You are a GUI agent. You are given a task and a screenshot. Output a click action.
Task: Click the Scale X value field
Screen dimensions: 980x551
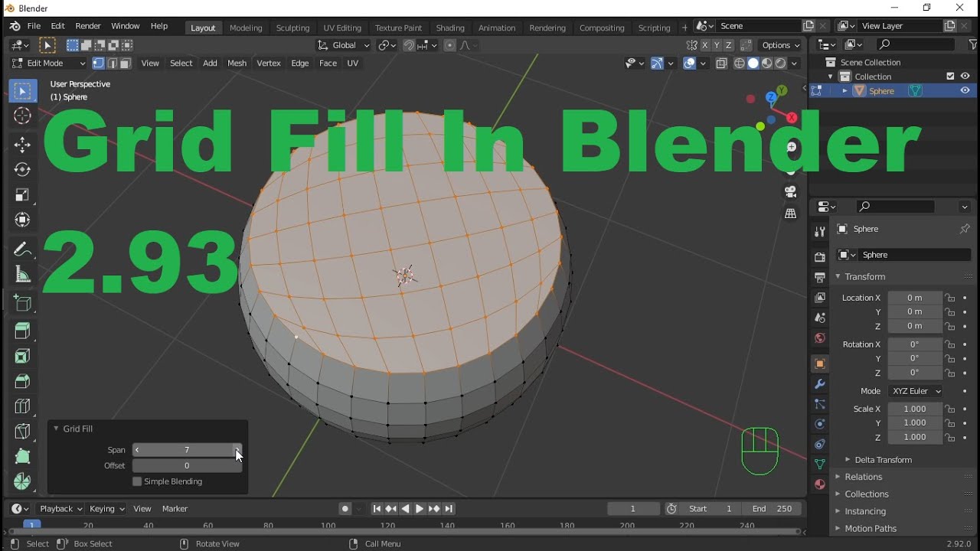[915, 409]
